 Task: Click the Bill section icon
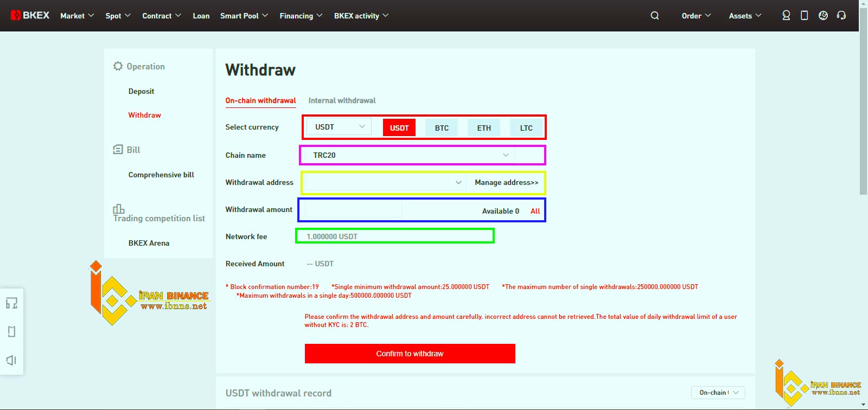point(118,149)
